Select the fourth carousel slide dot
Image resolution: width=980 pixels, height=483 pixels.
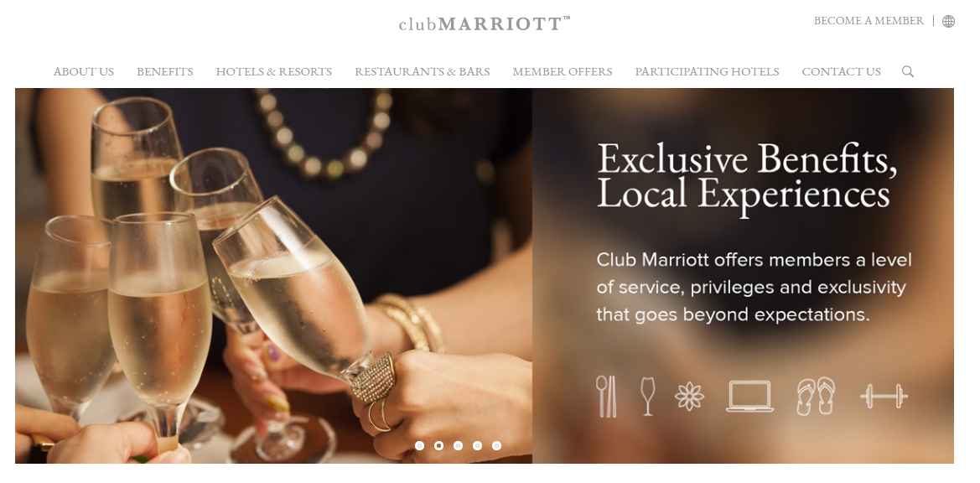coord(478,445)
